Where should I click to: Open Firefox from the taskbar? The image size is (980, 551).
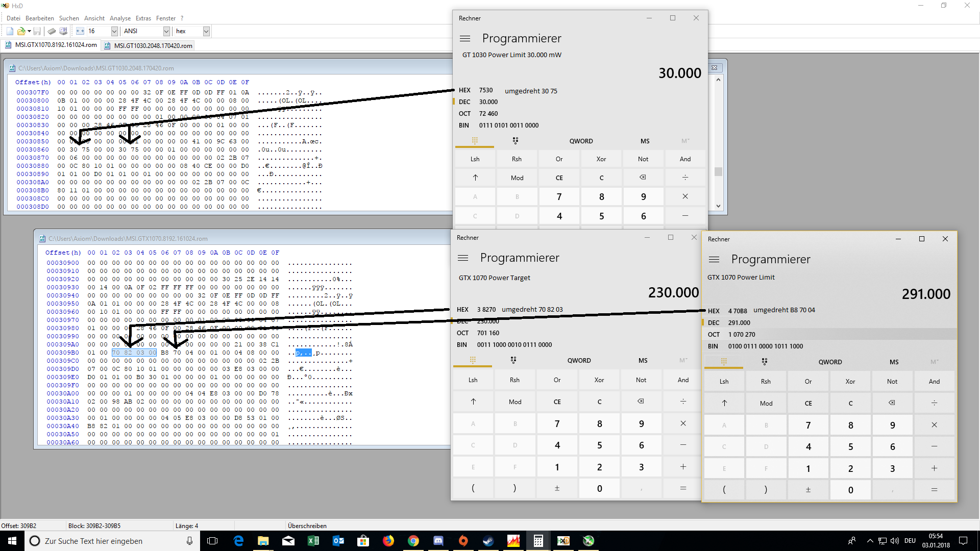click(388, 541)
